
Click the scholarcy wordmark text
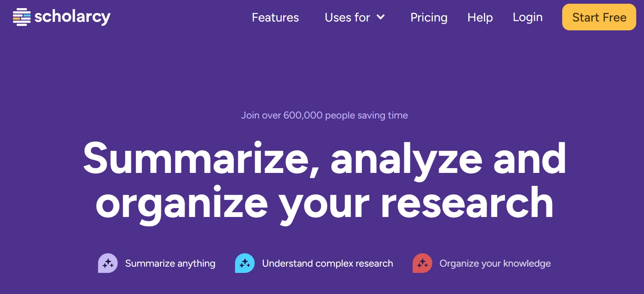tap(73, 17)
